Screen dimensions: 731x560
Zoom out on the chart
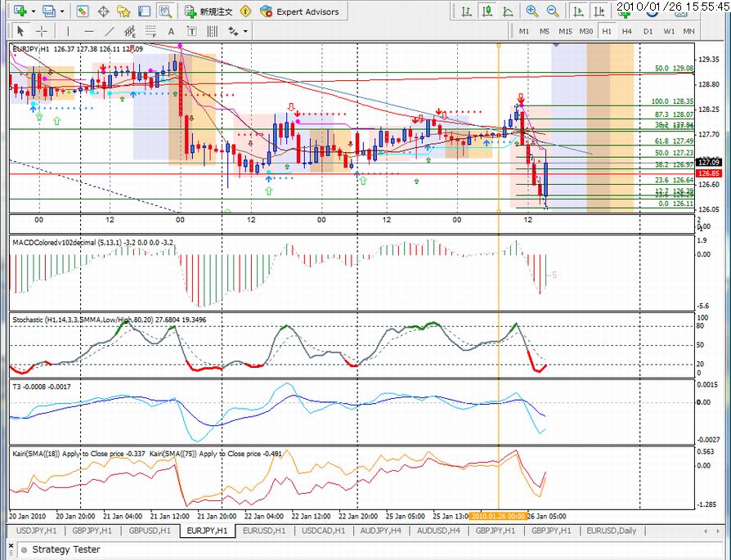point(553,11)
